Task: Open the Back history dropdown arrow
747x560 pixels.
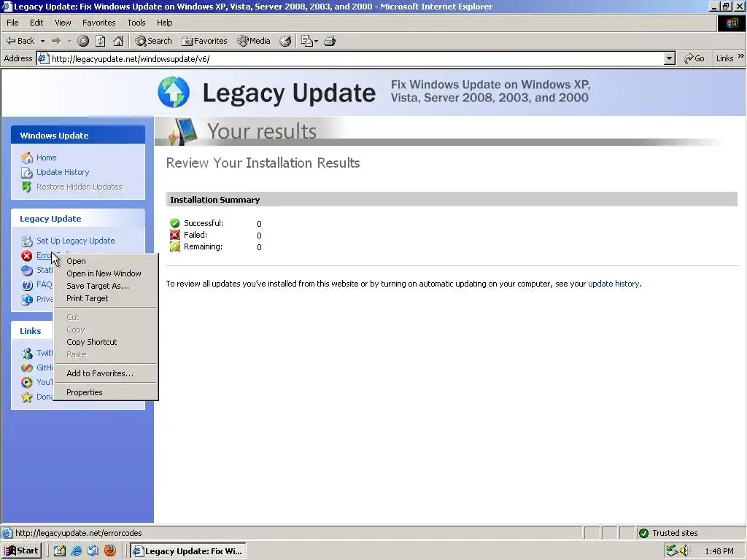Action: tap(42, 41)
